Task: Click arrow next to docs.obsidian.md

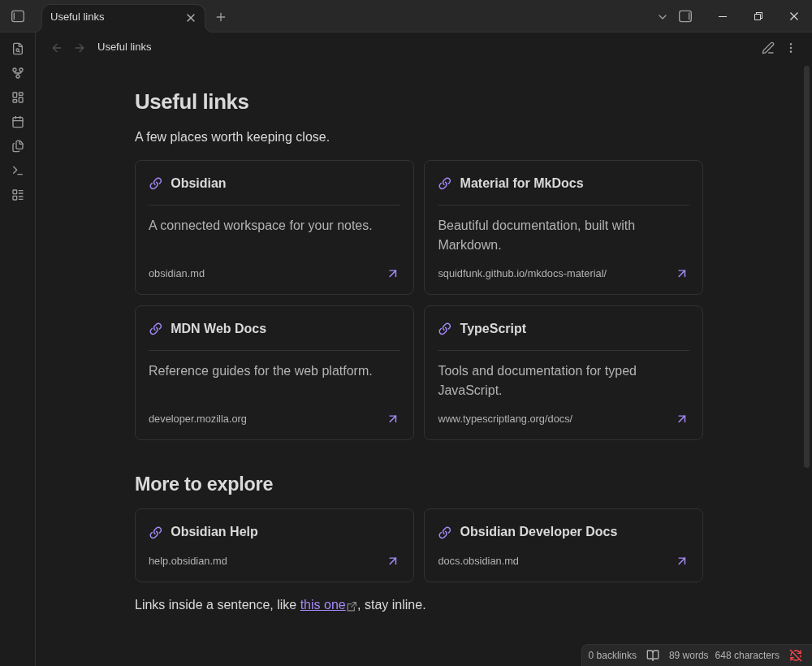Action: 682,561
